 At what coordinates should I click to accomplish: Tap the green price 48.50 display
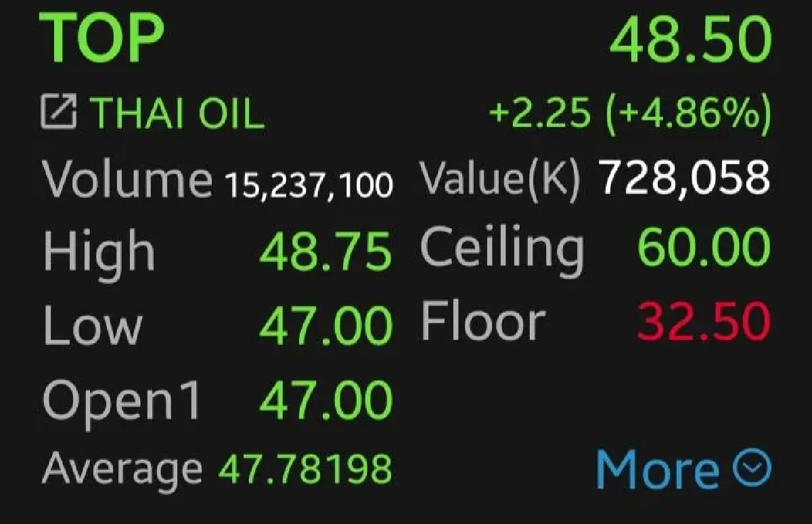(692, 39)
